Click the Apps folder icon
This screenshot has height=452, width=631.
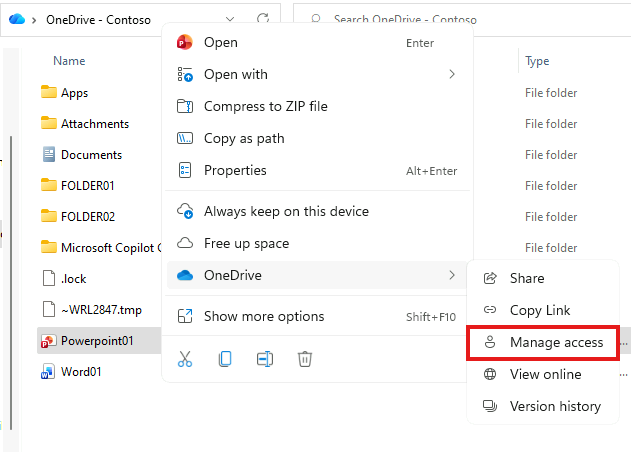49,92
